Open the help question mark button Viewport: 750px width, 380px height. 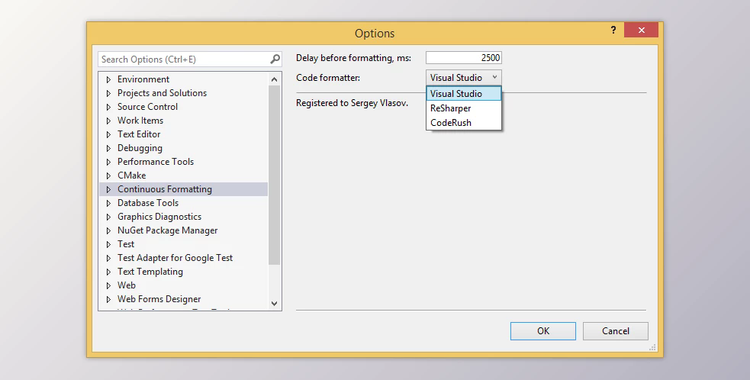(x=613, y=30)
